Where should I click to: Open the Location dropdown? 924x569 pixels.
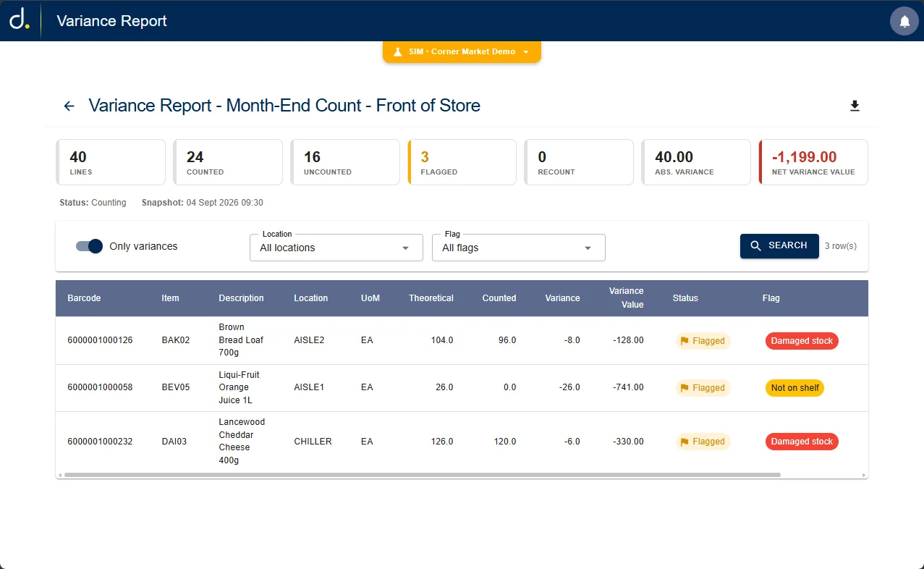[x=336, y=248]
